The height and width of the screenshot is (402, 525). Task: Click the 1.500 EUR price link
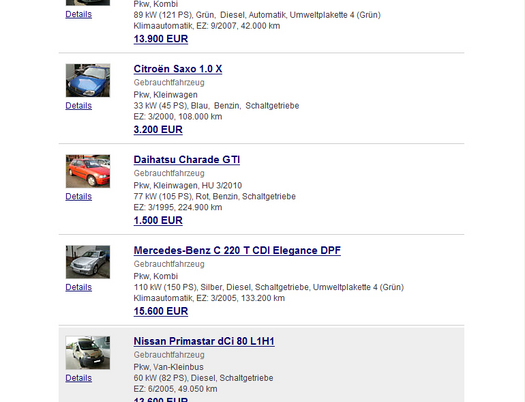pyautogui.click(x=158, y=220)
